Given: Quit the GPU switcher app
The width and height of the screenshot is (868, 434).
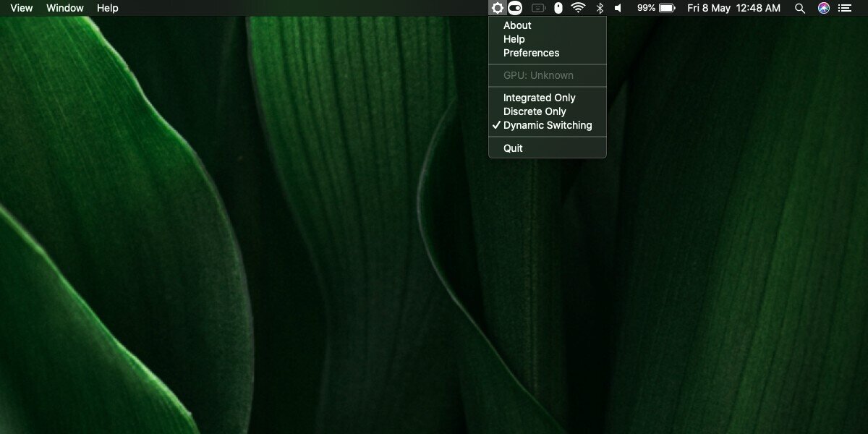Looking at the screenshot, I should (x=513, y=148).
